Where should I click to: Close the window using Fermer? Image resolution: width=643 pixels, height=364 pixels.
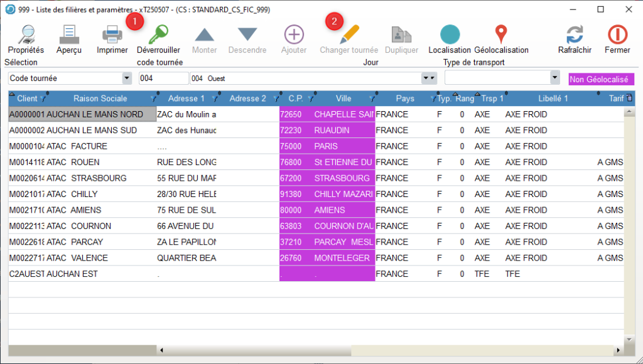click(x=617, y=38)
